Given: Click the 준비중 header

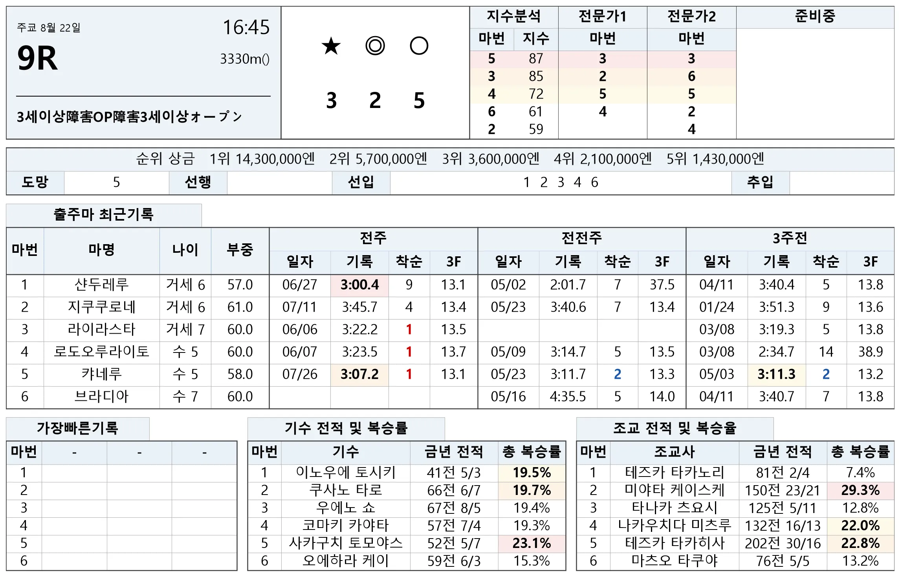Looking at the screenshot, I should [x=815, y=17].
